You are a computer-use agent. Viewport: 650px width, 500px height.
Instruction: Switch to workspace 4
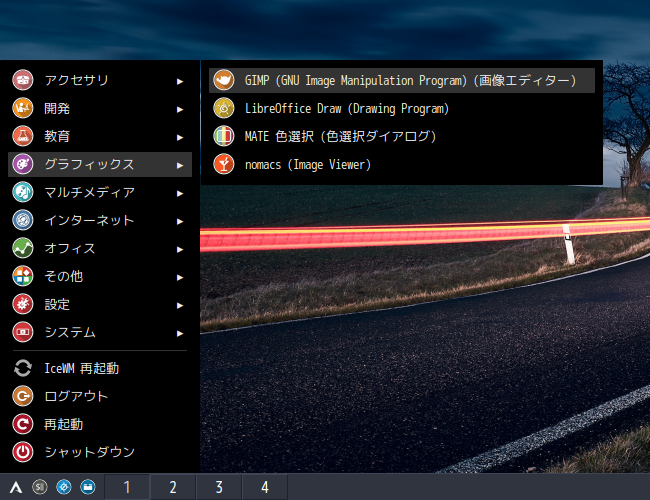point(264,487)
